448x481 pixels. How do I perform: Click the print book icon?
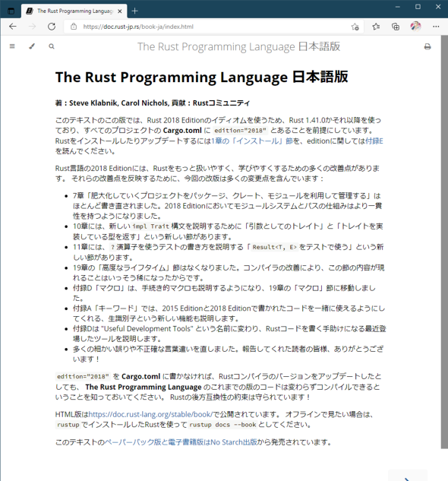click(x=427, y=46)
